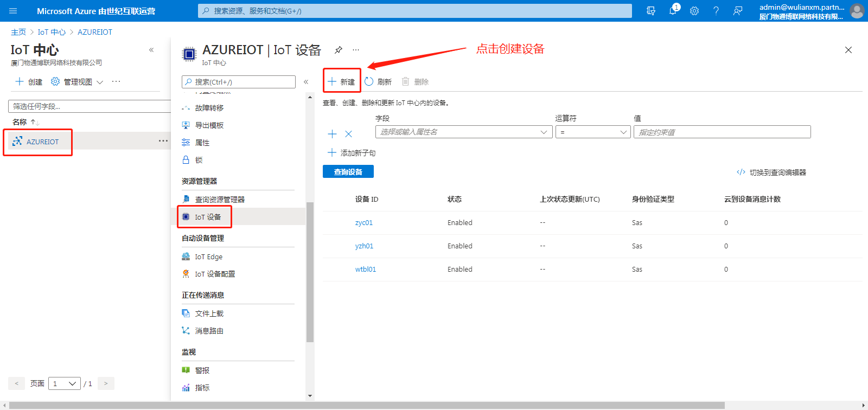Click 云到设备消息计数 column header
The image size is (868, 410).
tap(752, 199)
